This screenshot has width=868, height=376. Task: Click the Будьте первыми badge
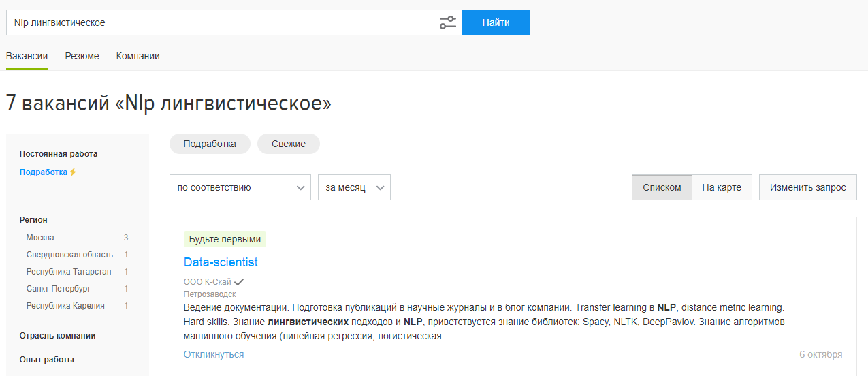pos(225,239)
